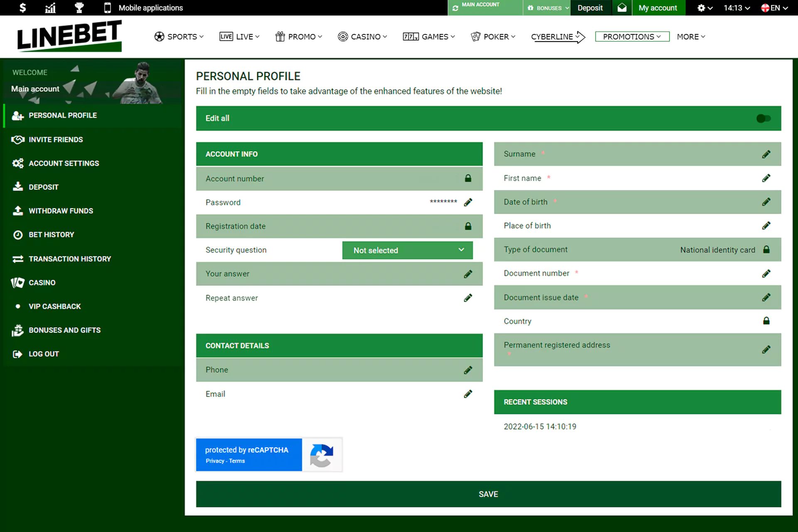Open the EN language selector
The image size is (798, 532).
point(774,8)
